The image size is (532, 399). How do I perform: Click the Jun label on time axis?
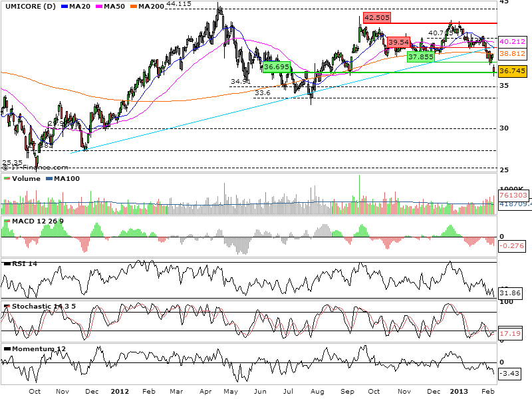tap(260, 392)
